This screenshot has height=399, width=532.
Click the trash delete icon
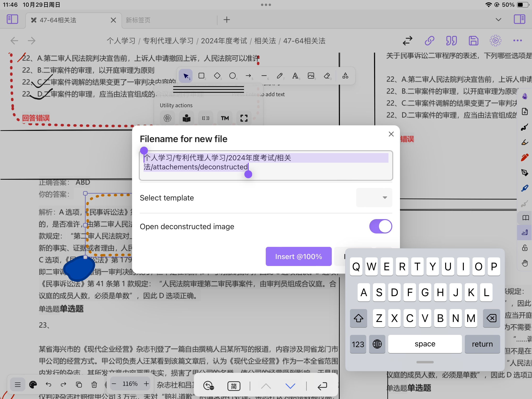pyautogui.click(x=94, y=385)
